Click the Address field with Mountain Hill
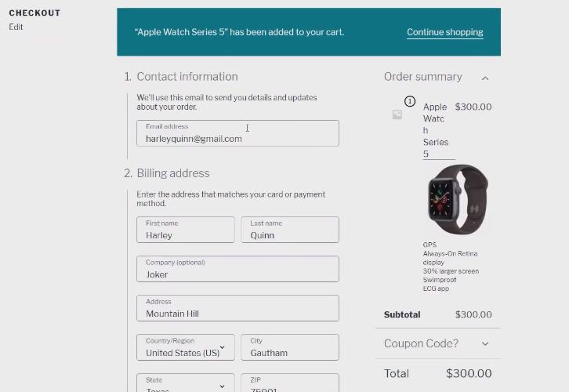The height and width of the screenshot is (392, 569). (x=237, y=308)
